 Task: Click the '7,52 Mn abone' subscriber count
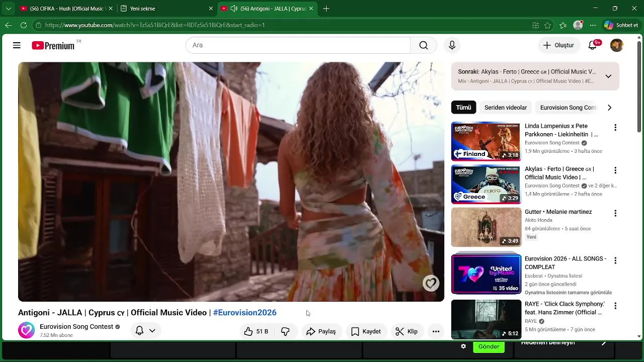(x=56, y=335)
